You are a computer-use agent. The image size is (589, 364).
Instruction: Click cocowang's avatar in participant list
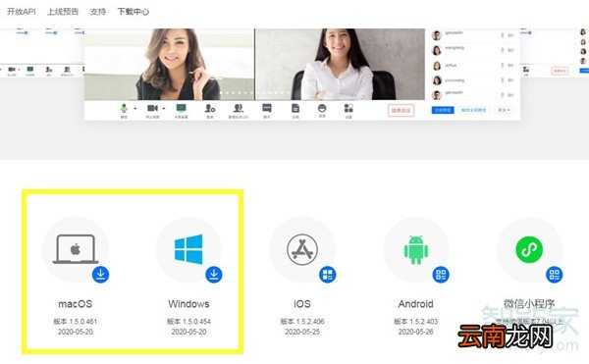pos(437,80)
